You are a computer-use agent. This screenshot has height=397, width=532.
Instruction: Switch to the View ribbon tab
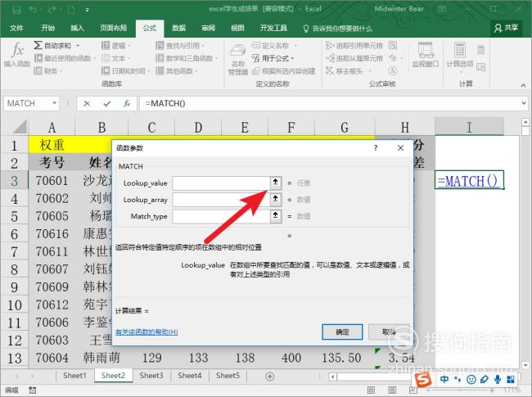click(x=237, y=28)
